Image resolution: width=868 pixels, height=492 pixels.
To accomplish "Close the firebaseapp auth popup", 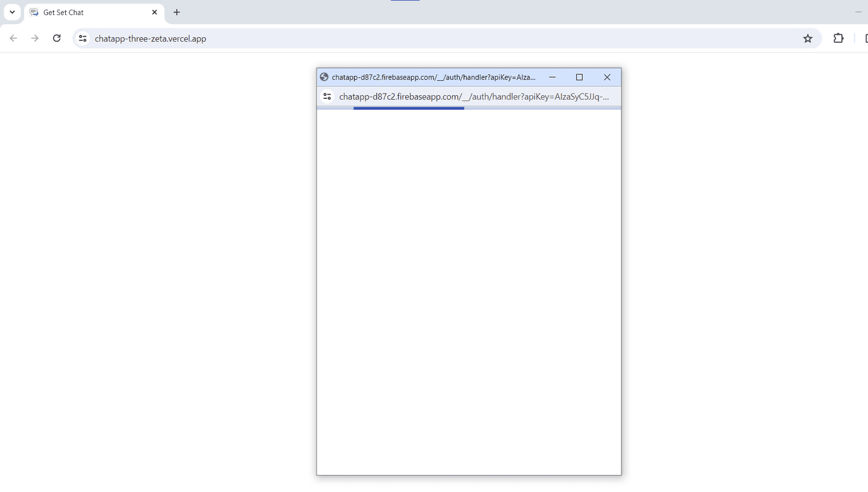I will tap(607, 77).
